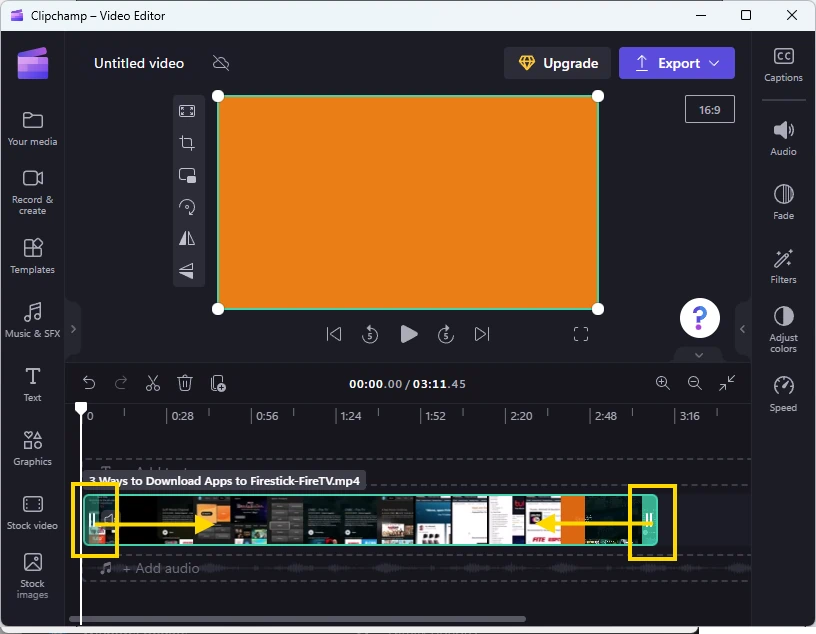Open the Fade panel
Screen dimensions: 816x634
[783, 202]
